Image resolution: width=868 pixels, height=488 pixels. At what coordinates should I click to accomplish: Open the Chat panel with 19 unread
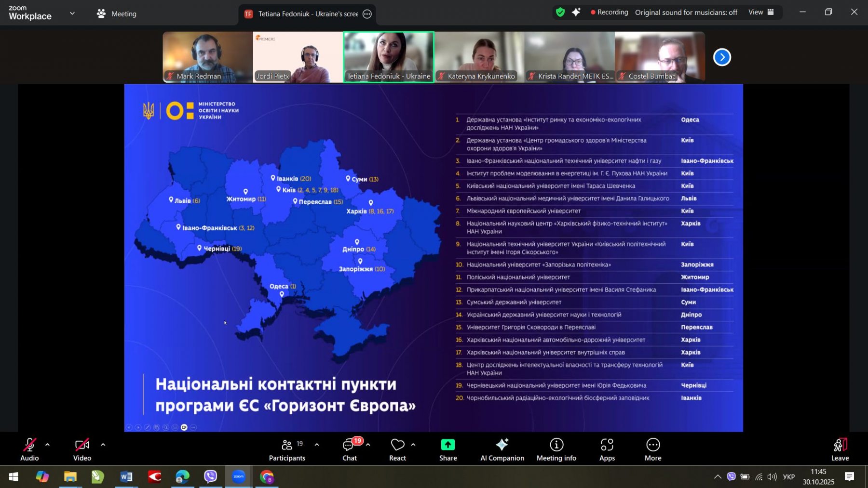pyautogui.click(x=350, y=449)
